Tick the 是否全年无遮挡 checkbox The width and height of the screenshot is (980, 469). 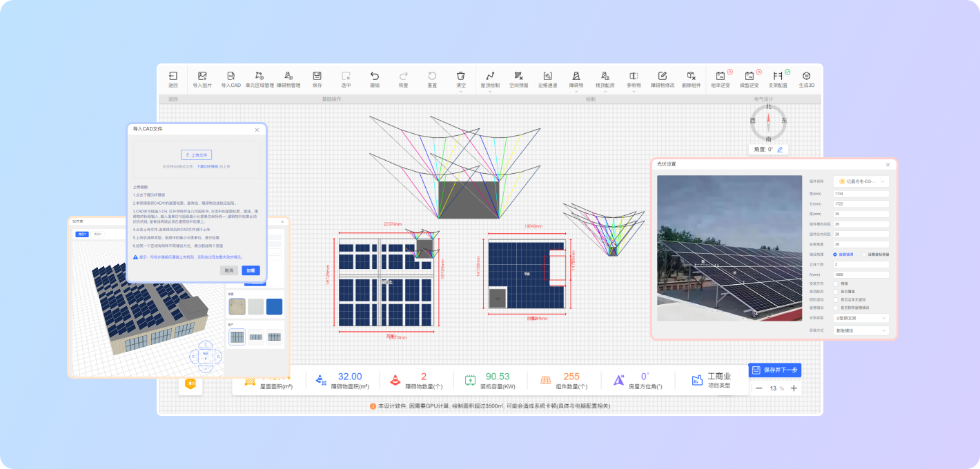pyautogui.click(x=836, y=300)
